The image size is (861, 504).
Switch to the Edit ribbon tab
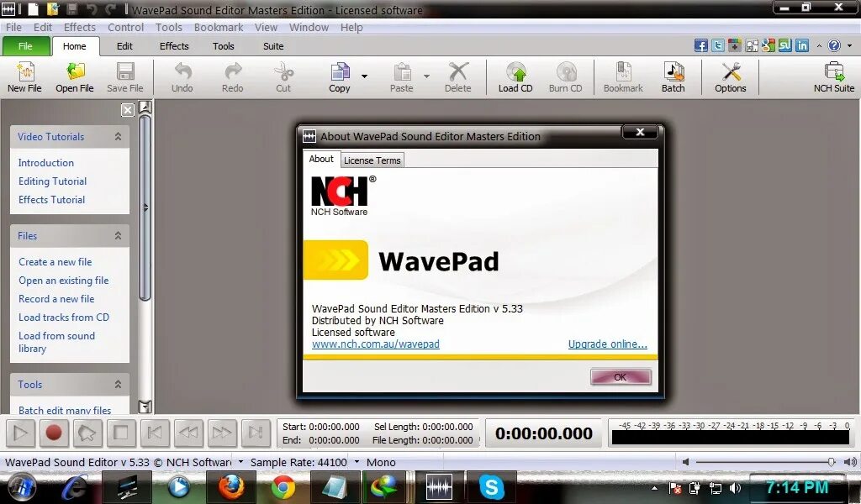point(124,46)
